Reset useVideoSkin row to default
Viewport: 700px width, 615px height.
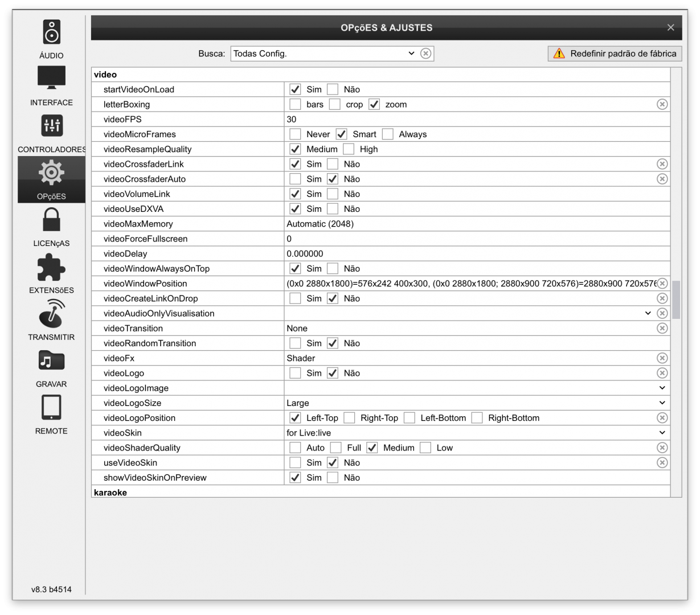[662, 462]
